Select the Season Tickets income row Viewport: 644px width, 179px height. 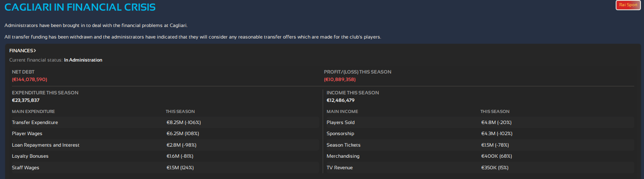(x=479, y=145)
